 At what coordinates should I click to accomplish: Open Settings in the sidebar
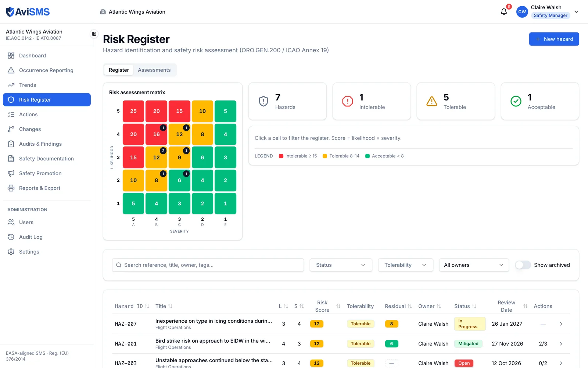47,252
